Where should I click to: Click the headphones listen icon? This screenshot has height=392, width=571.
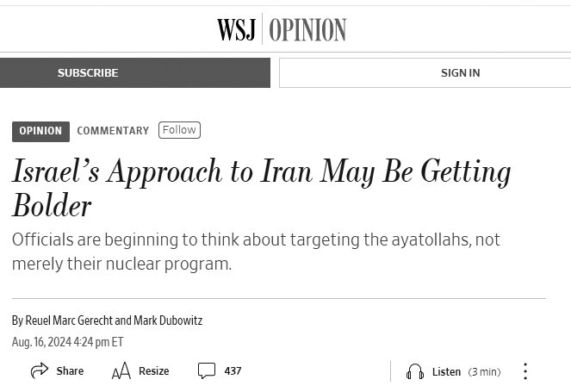tap(415, 372)
